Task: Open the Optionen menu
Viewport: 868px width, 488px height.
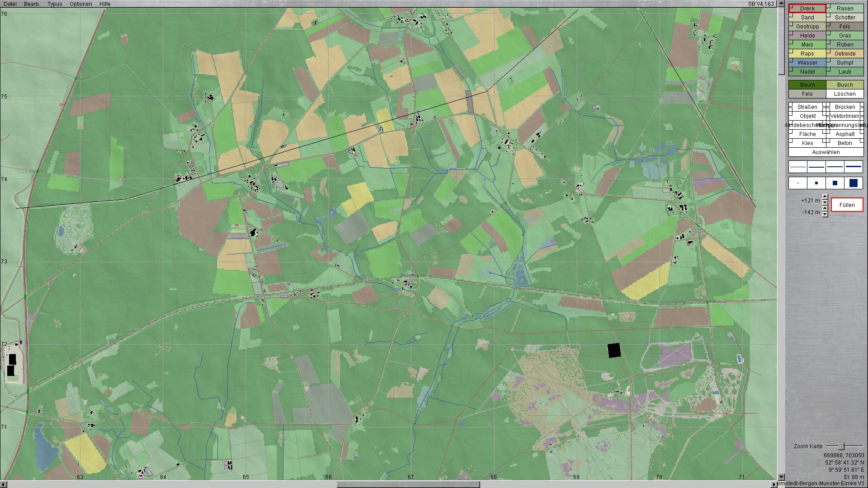Action: tap(80, 4)
